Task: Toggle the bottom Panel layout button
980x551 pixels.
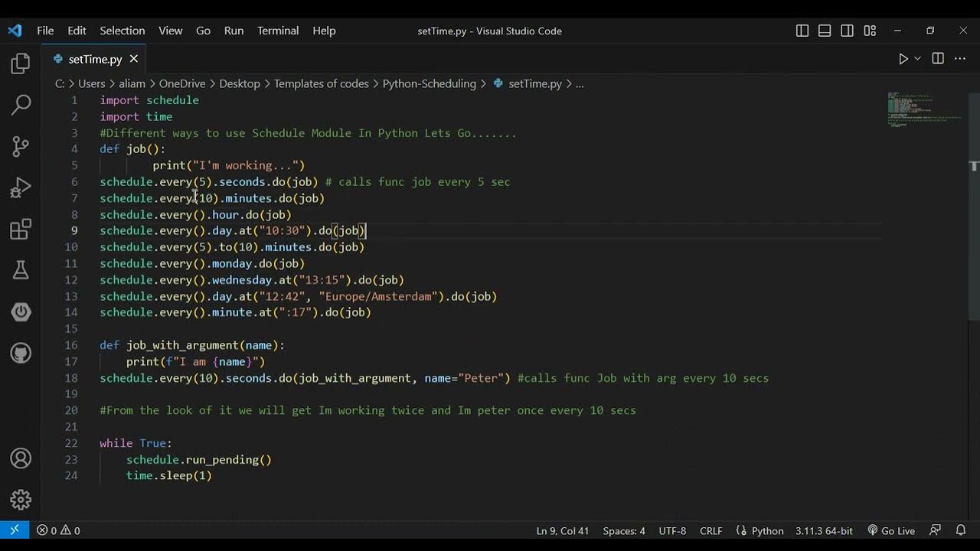Action: [x=825, y=31]
